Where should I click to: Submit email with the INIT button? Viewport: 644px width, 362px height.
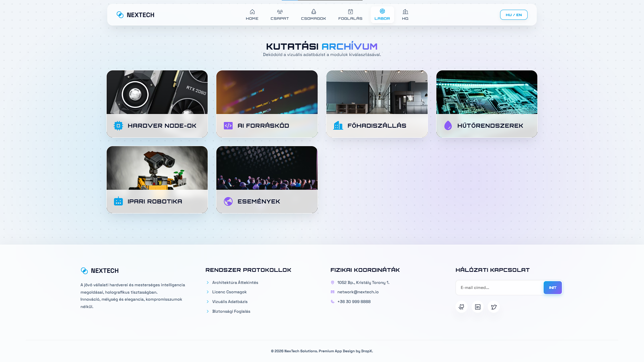click(552, 288)
